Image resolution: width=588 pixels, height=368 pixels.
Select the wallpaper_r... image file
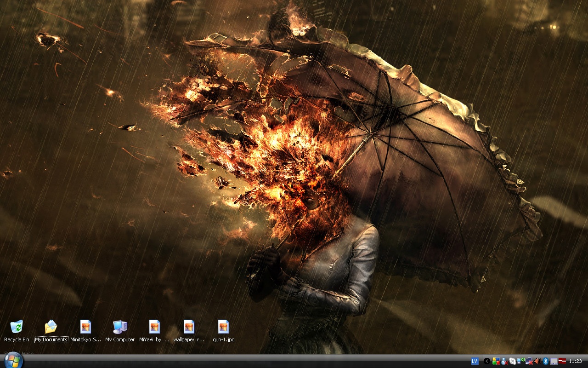point(189,331)
